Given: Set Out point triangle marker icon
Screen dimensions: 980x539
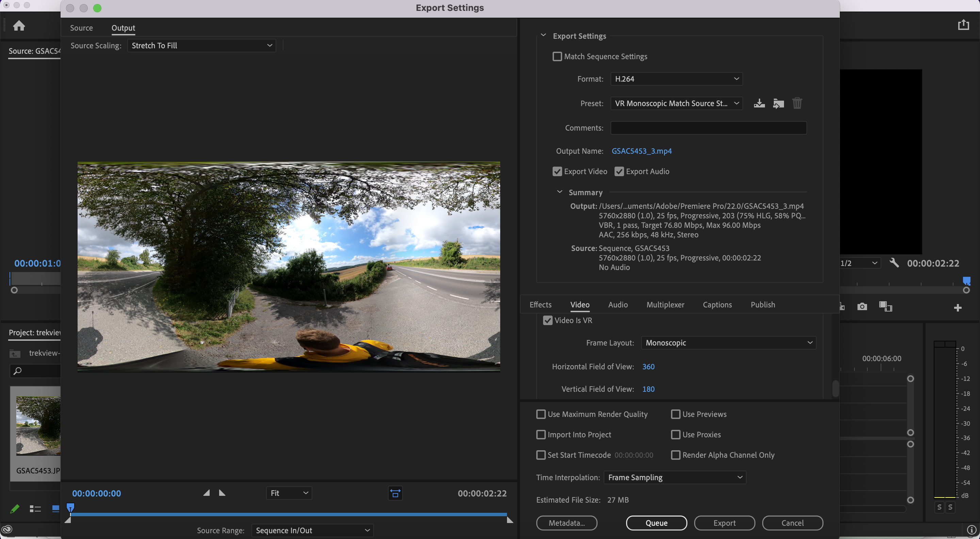Looking at the screenshot, I should click(x=222, y=493).
